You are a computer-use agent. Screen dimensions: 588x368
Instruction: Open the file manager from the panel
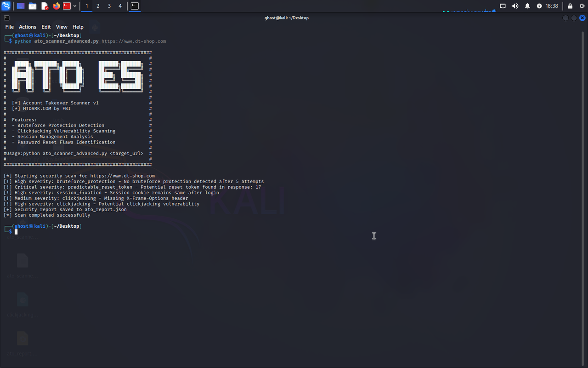[33, 6]
